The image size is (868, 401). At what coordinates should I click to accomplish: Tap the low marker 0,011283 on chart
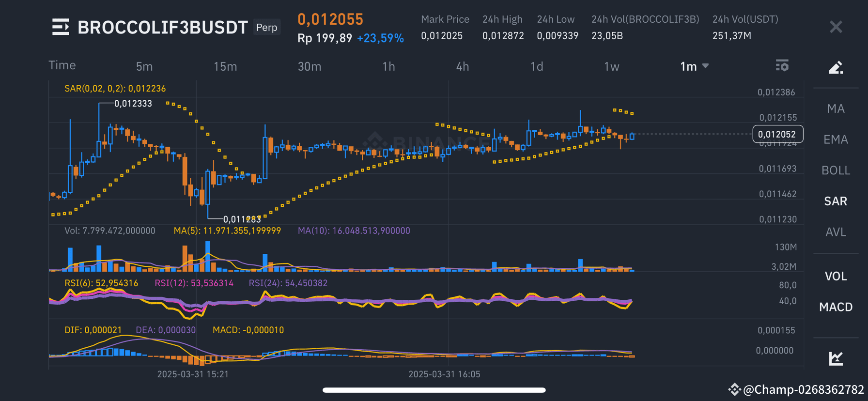(242, 219)
